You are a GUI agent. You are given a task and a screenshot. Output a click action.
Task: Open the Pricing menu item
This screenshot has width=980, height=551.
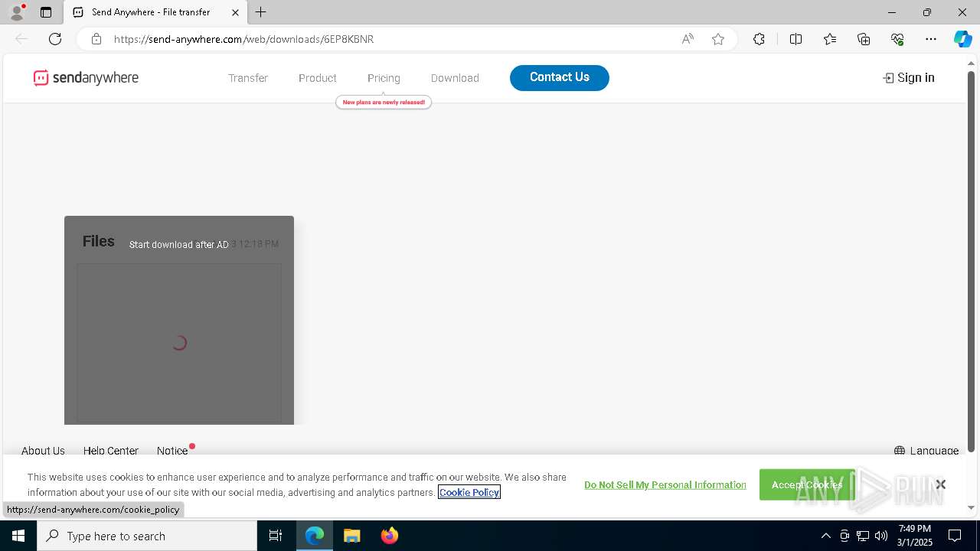coord(384,78)
